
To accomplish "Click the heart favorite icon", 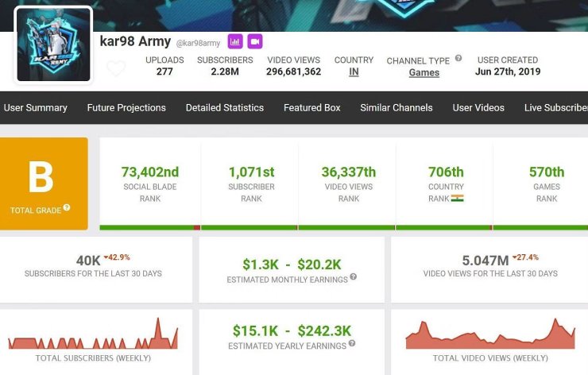I will (x=116, y=68).
